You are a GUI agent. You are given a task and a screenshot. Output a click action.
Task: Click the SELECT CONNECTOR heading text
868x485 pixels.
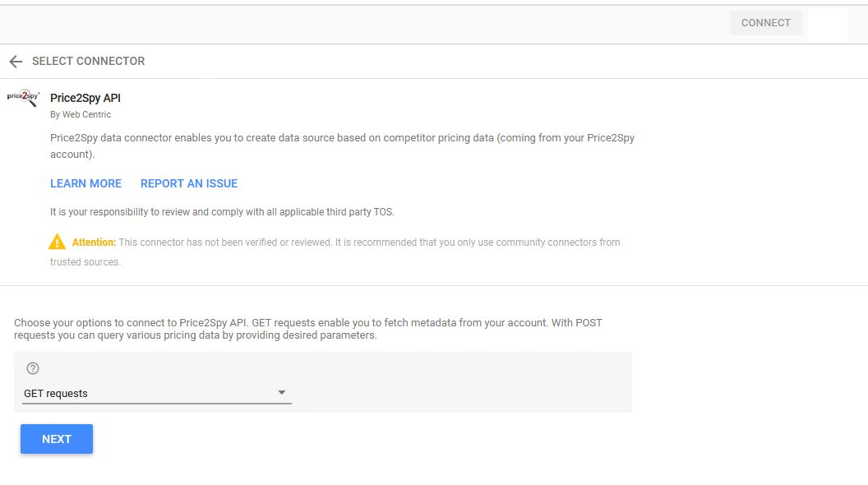point(89,61)
